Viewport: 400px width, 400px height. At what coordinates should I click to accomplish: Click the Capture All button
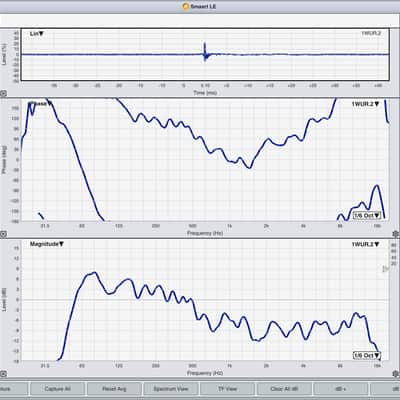point(57,389)
